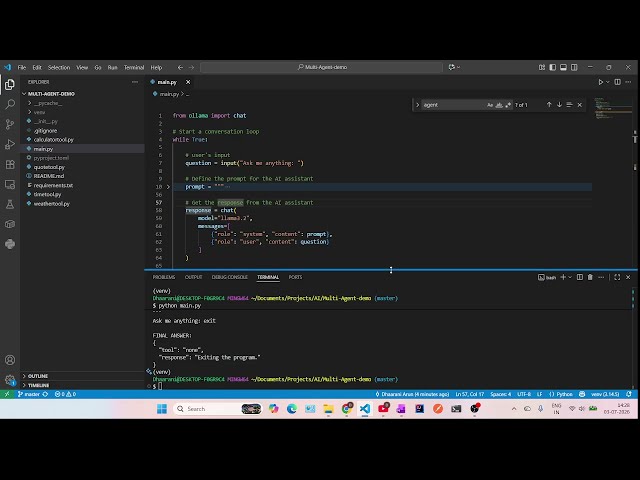Kill terminal with the trash icon
This screenshot has width=640, height=480.
tap(590, 277)
